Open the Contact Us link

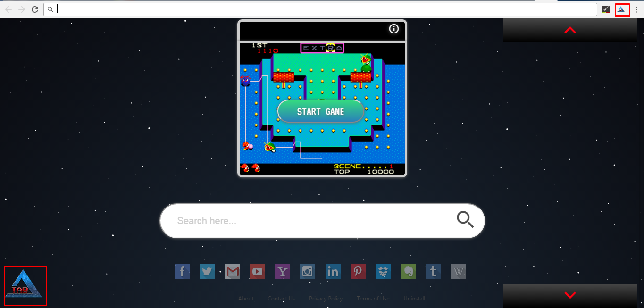click(281, 299)
